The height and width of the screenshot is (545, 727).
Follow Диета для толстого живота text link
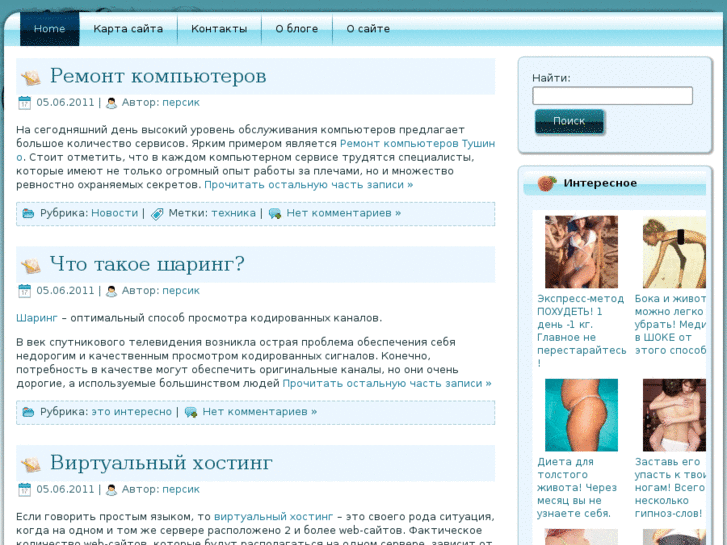(577, 487)
